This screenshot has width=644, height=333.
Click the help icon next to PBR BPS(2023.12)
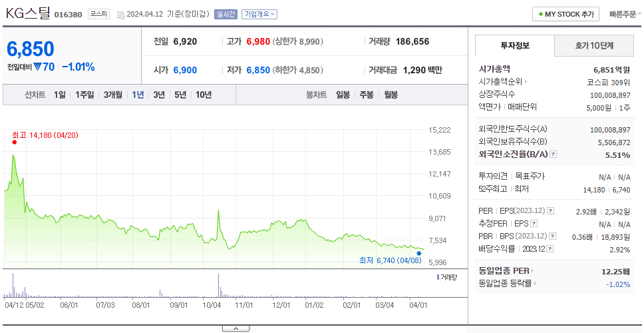click(553, 236)
